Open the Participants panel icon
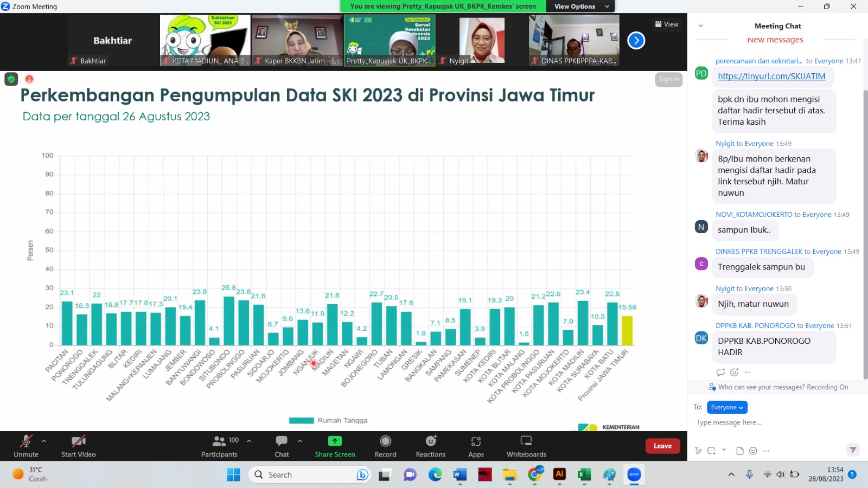868x488 pixels. 219,441
